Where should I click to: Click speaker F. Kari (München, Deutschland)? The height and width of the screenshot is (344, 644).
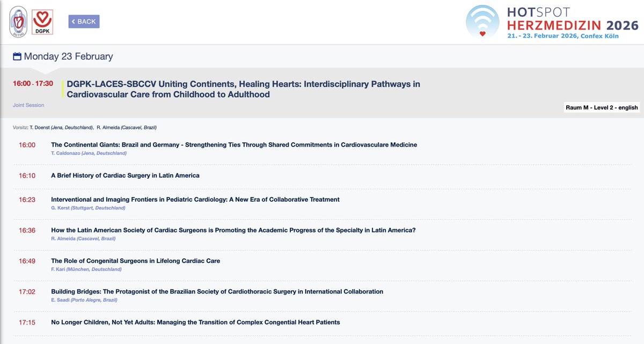(x=86, y=269)
